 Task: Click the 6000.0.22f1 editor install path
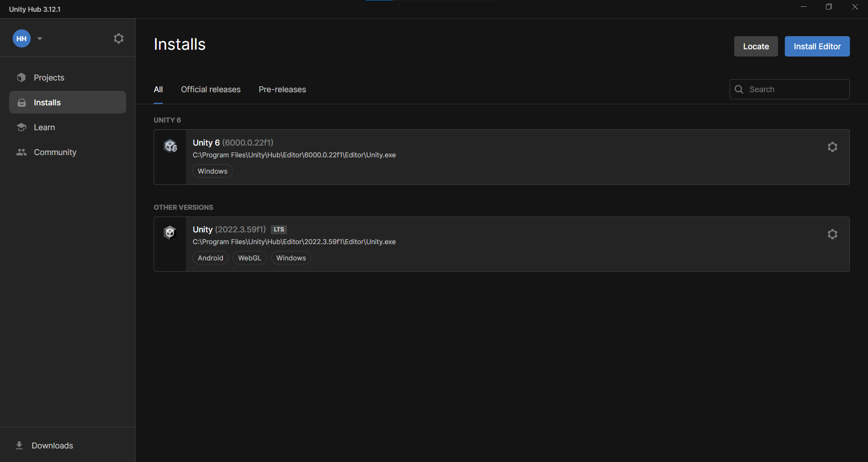click(x=294, y=155)
